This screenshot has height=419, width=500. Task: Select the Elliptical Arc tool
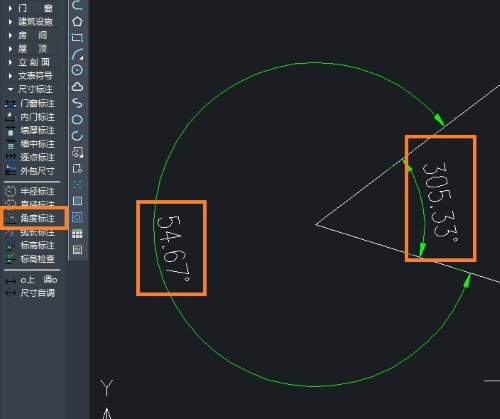tap(77, 136)
